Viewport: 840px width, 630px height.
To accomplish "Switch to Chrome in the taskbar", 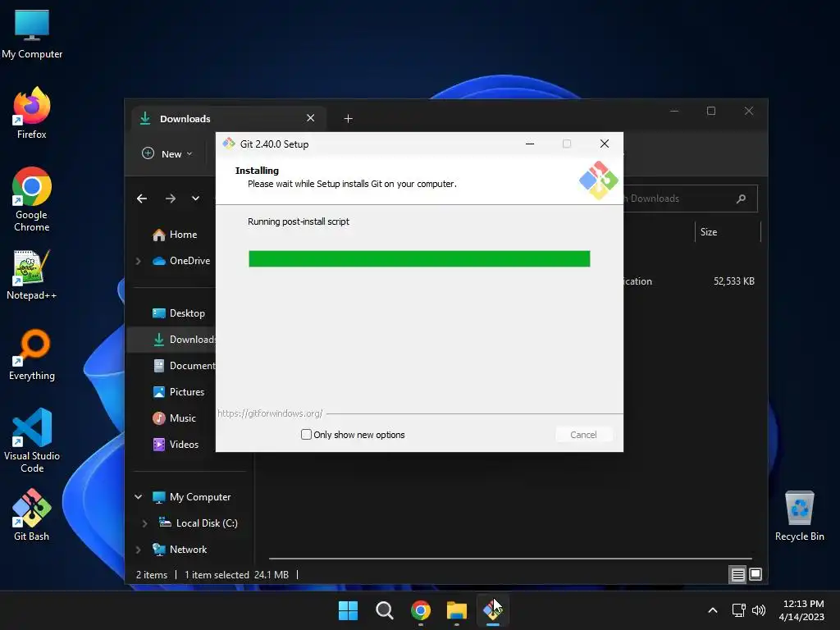I will tap(421, 610).
